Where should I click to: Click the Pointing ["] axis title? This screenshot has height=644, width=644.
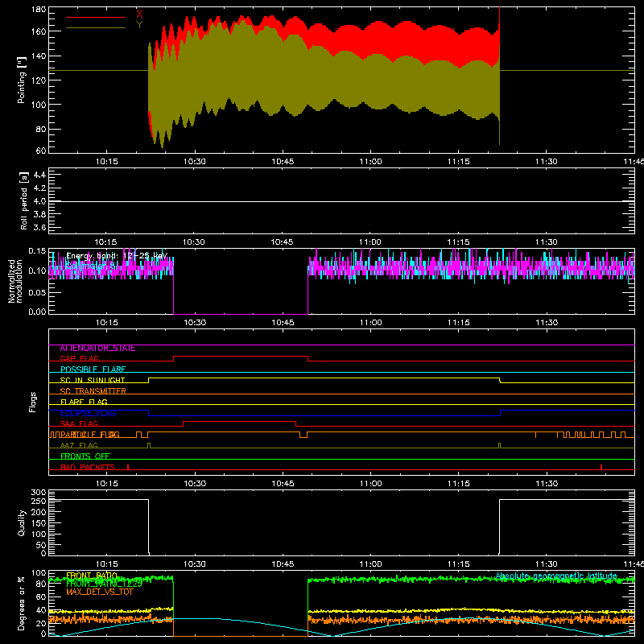pyautogui.click(x=22, y=80)
